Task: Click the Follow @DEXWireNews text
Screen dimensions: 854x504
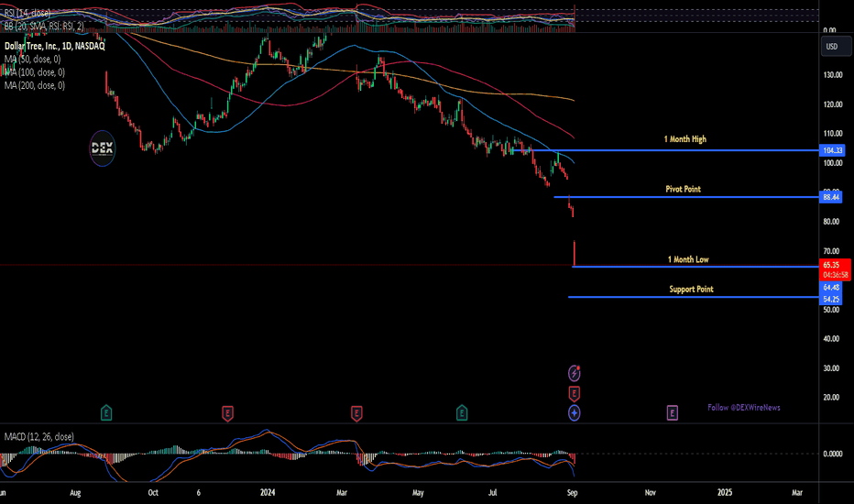Action: (x=744, y=408)
